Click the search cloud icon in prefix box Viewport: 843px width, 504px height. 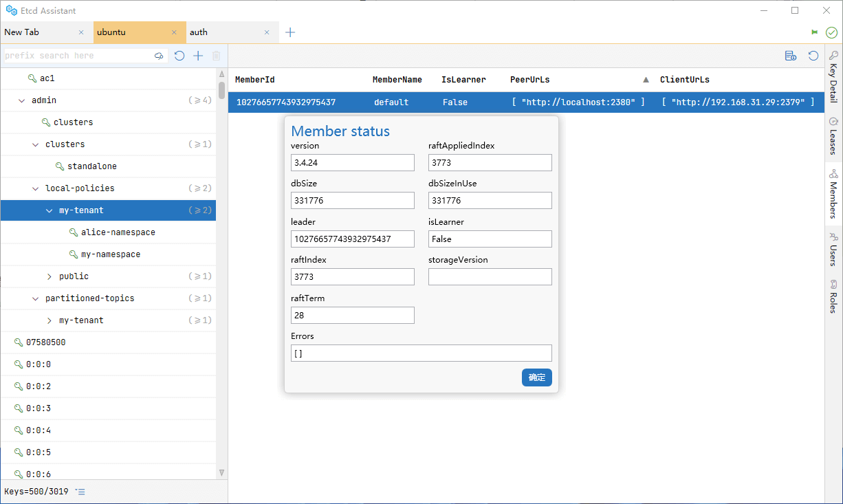coord(159,56)
